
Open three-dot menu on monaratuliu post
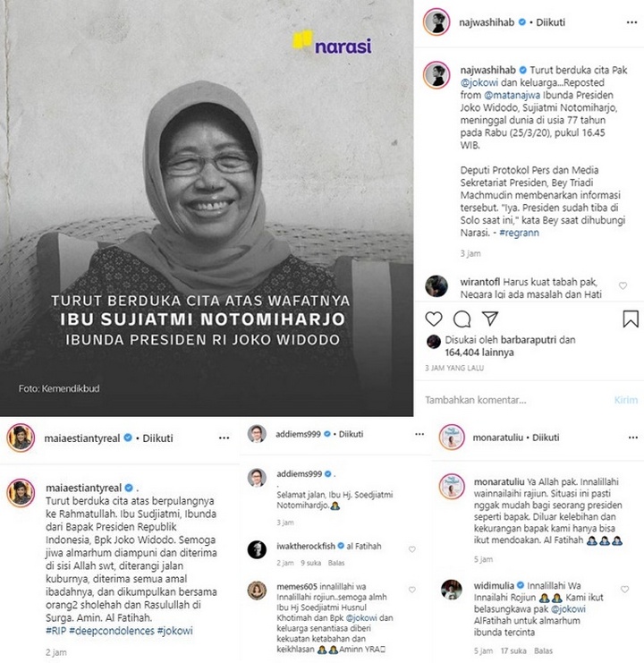[633, 438]
